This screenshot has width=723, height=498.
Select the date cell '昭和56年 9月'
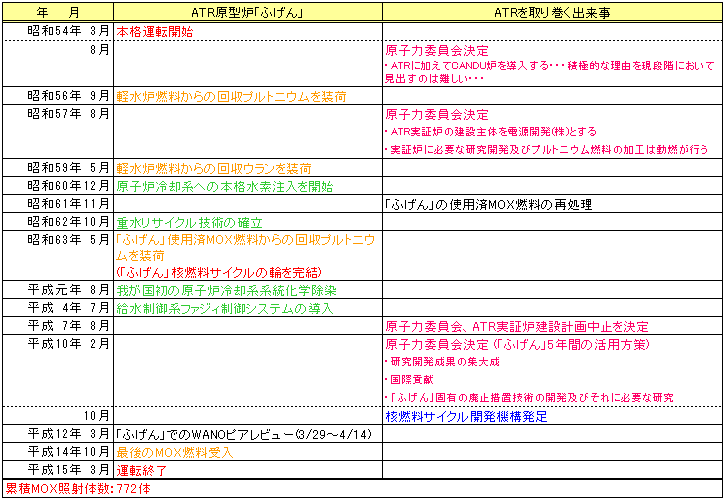point(58,95)
